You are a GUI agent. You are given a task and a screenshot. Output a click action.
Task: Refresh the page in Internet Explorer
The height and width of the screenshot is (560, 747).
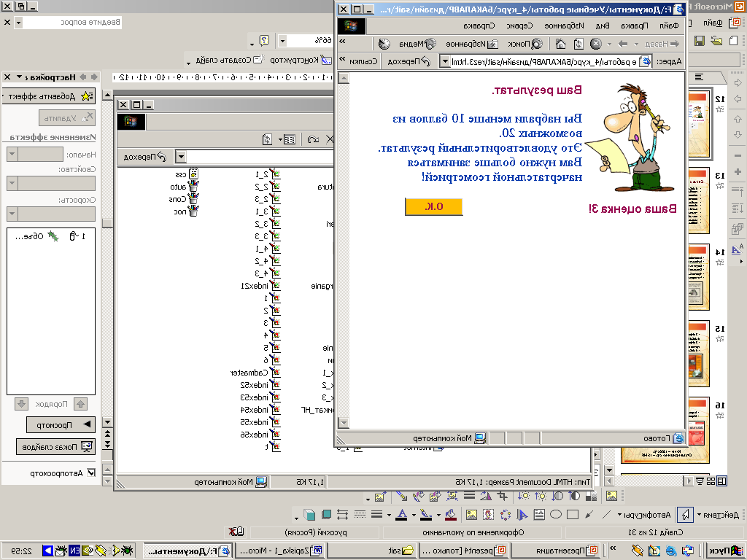click(578, 44)
